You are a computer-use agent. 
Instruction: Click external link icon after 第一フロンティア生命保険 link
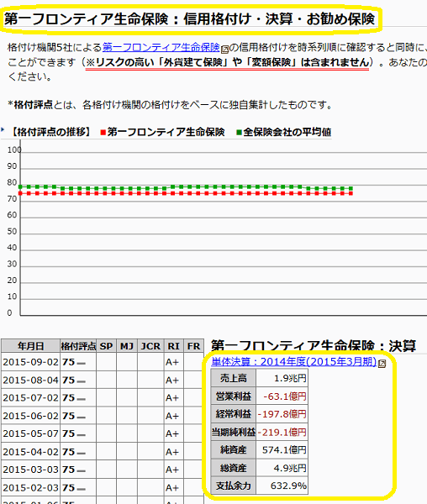click(x=224, y=50)
